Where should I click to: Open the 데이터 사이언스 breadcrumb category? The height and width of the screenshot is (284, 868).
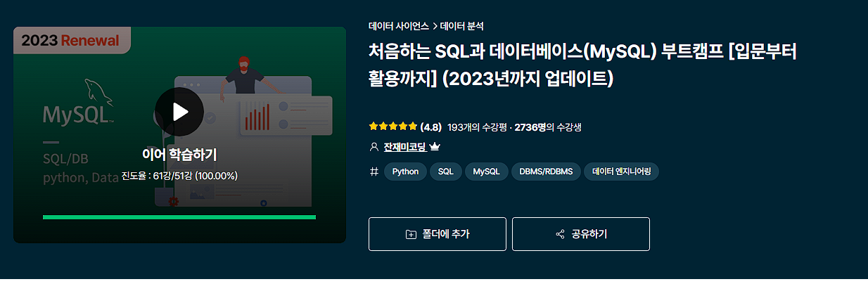click(399, 27)
